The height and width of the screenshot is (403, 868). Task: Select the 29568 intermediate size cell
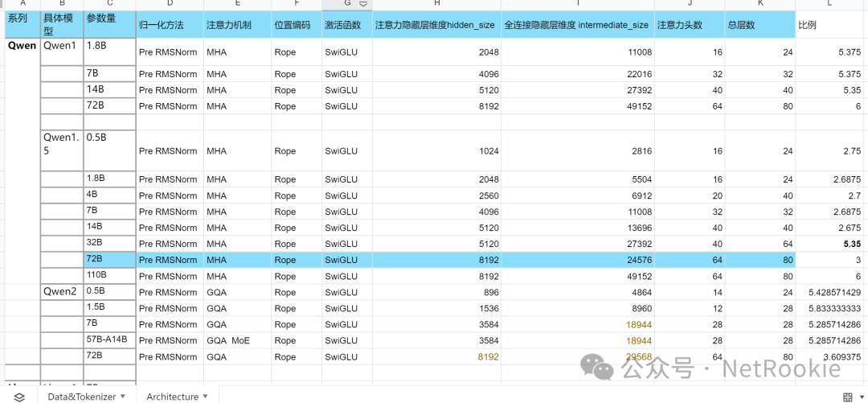pyautogui.click(x=578, y=356)
